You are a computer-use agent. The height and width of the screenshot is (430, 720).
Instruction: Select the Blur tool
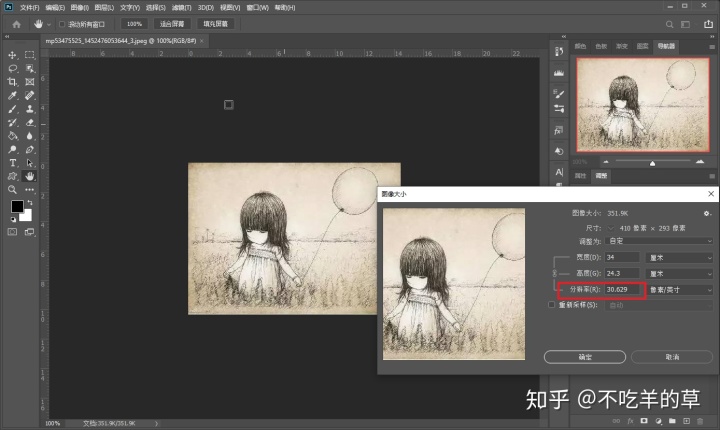[30, 136]
